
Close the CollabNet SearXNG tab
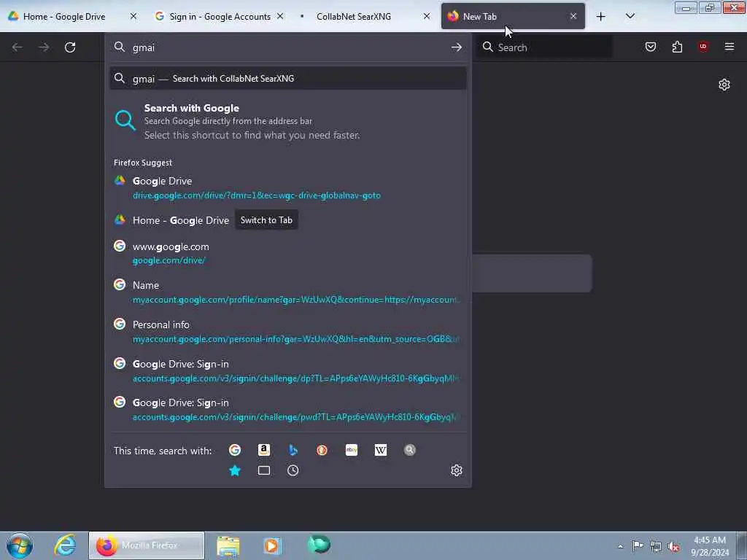[x=427, y=16]
